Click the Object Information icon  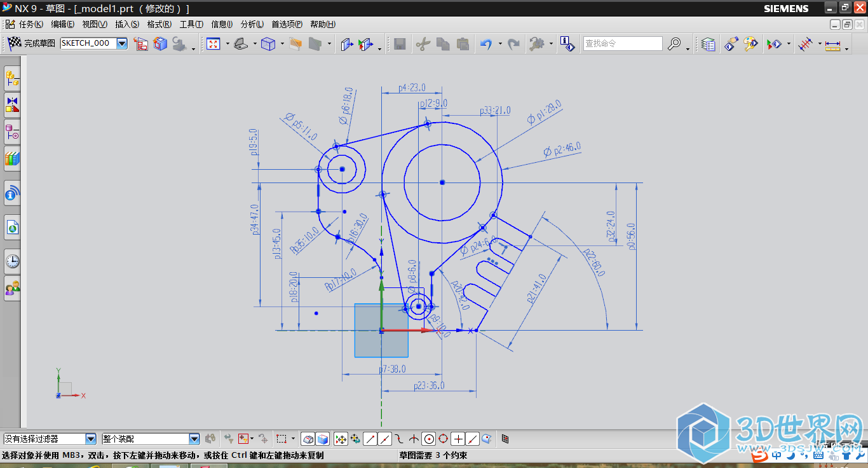click(x=567, y=44)
